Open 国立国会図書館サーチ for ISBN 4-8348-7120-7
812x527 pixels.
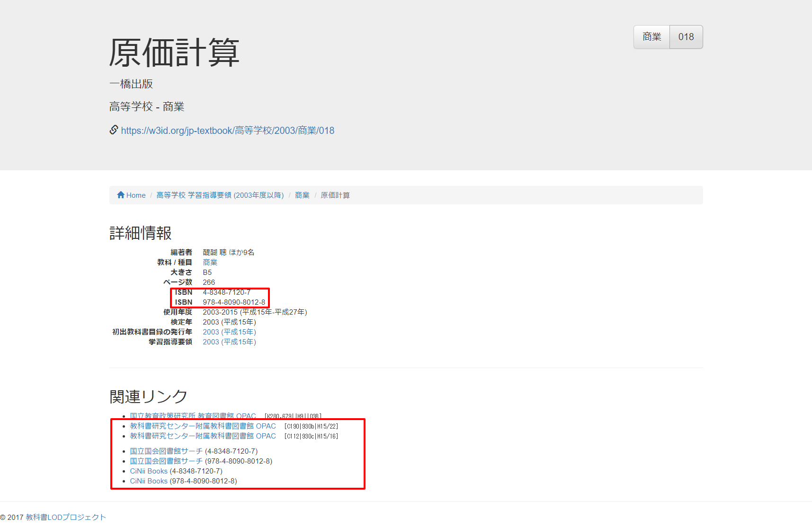pyautogui.click(x=166, y=451)
